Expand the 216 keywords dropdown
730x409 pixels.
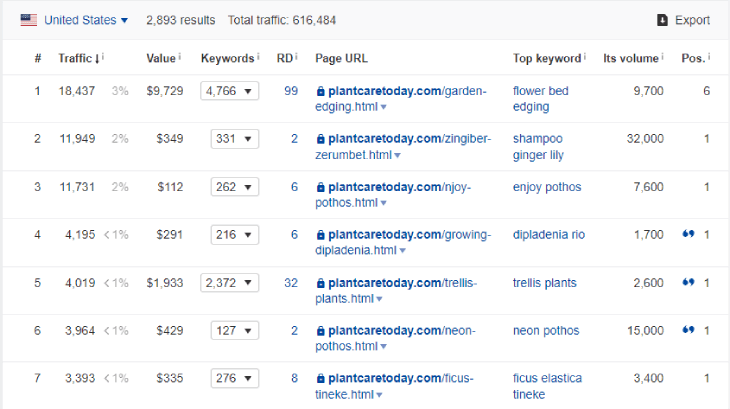pyautogui.click(x=235, y=235)
